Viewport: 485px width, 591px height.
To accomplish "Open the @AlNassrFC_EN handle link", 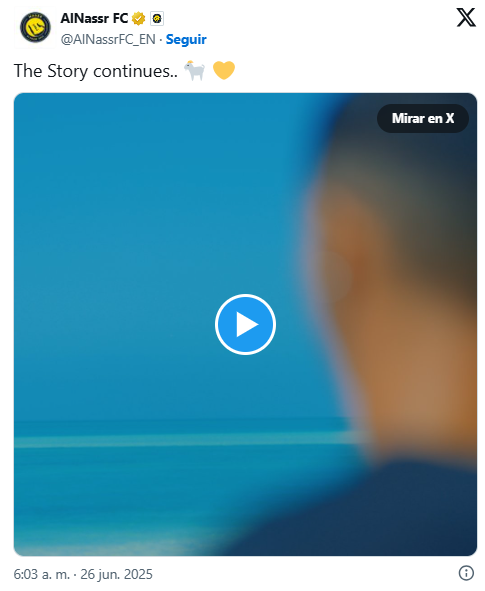I will point(108,39).
